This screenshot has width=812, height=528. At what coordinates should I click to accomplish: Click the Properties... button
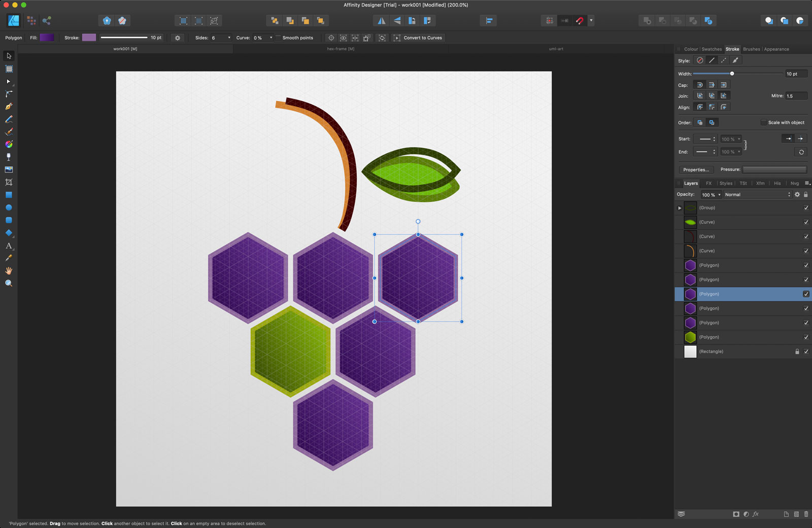pyautogui.click(x=696, y=170)
